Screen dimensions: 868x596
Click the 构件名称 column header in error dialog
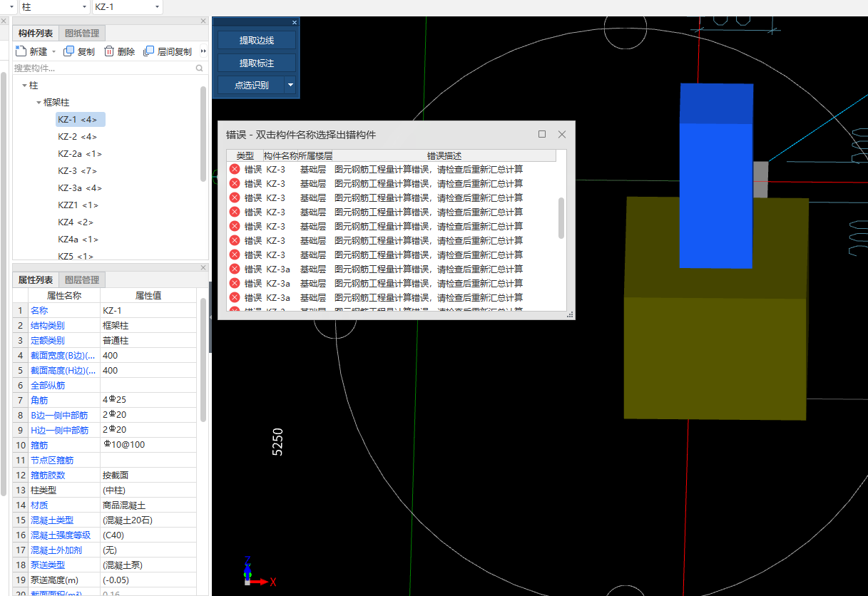pos(280,155)
